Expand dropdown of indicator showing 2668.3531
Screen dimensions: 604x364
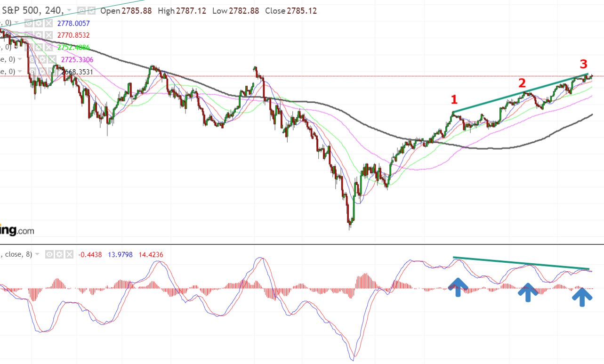19,72
